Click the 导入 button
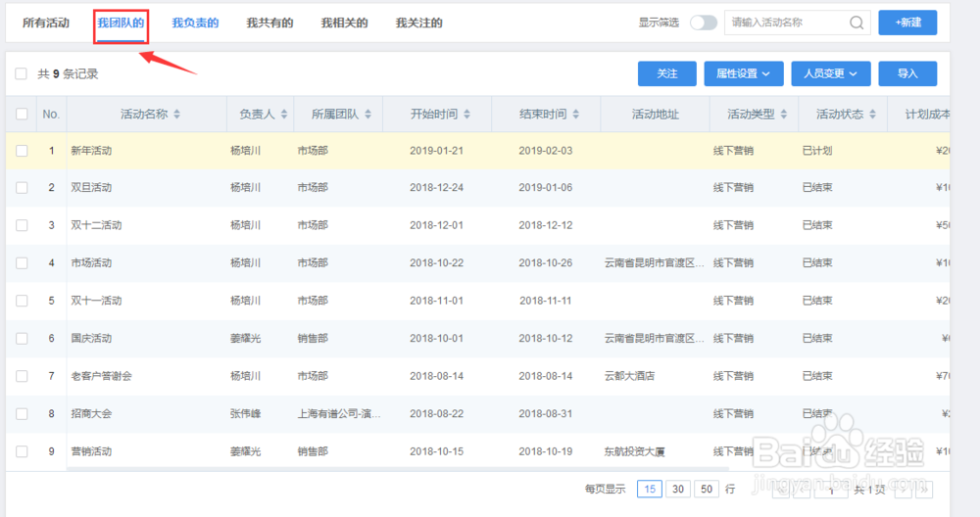The height and width of the screenshot is (517, 980). [x=907, y=73]
